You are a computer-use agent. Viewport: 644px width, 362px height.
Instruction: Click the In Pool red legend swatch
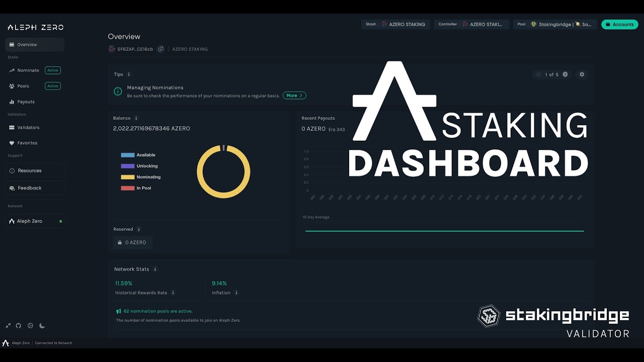click(128, 188)
